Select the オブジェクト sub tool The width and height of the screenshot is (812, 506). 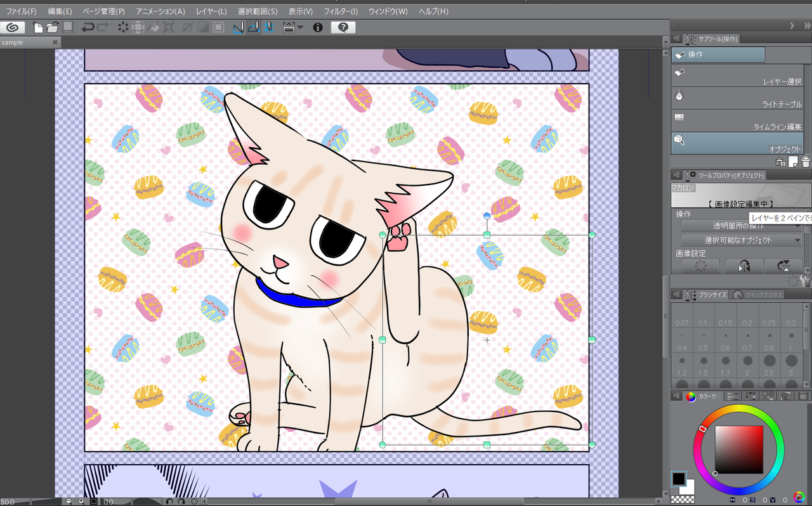pyautogui.click(x=737, y=143)
